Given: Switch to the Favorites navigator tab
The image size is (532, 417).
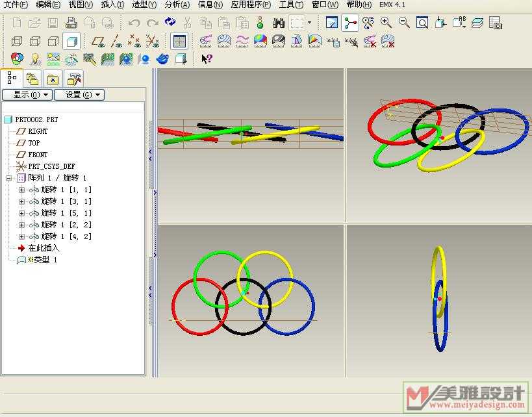Looking at the screenshot, I should tap(53, 79).
